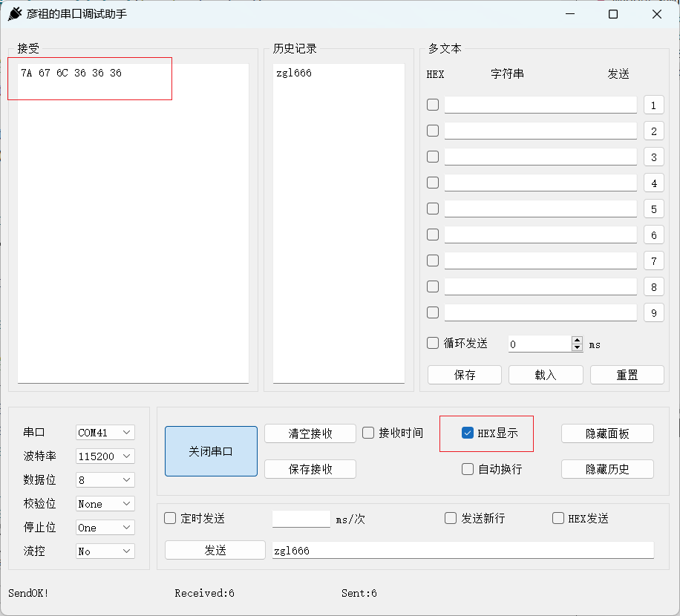Send multi-text string number 7
Image resolution: width=680 pixels, height=616 pixels.
tap(653, 261)
